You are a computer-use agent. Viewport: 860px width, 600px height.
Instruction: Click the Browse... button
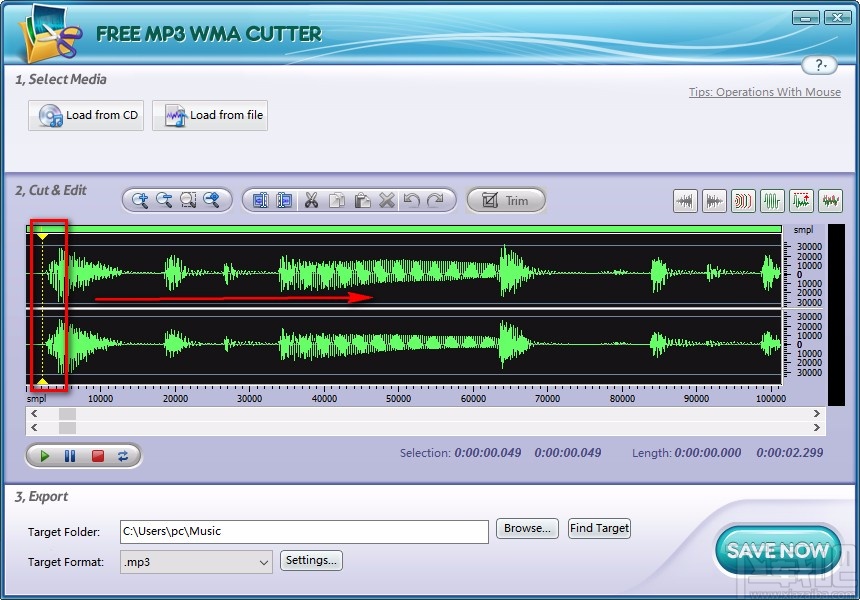528,528
